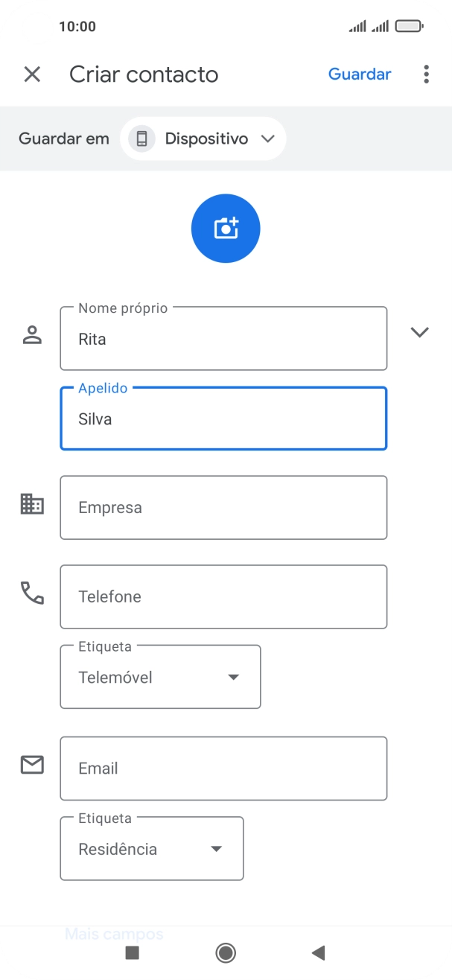Tap the blue add photo camera icon
452x980 pixels.
coord(226,228)
